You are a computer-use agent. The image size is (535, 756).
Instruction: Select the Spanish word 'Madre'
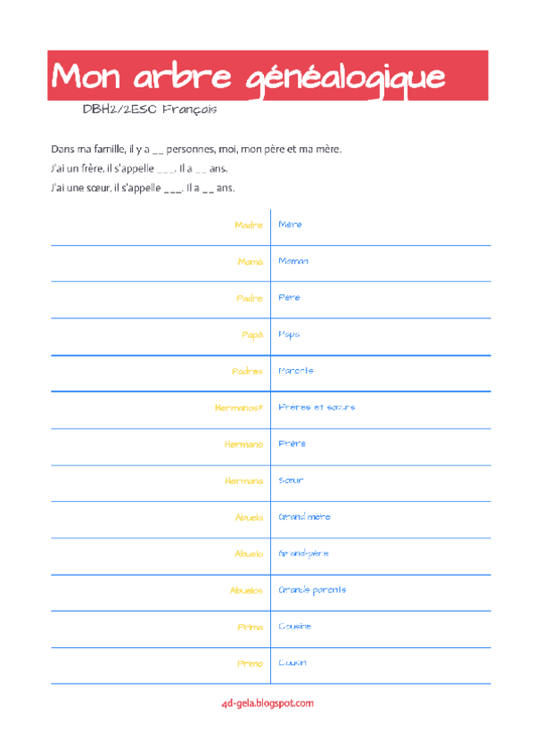click(x=249, y=225)
